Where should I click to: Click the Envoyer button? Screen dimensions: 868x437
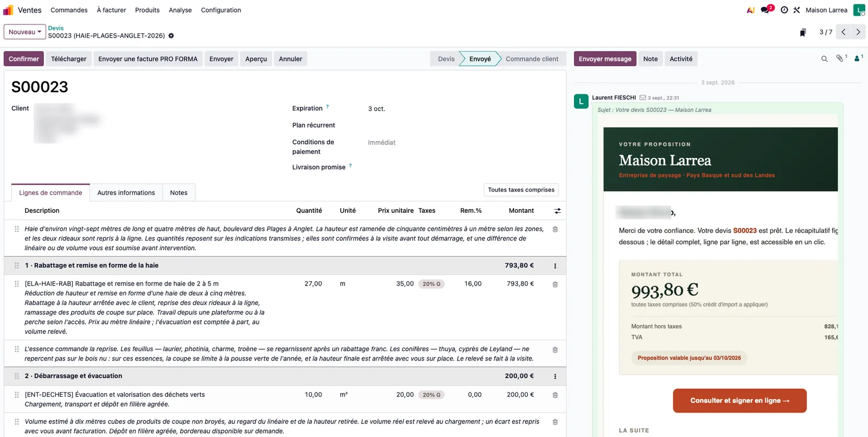(x=221, y=59)
